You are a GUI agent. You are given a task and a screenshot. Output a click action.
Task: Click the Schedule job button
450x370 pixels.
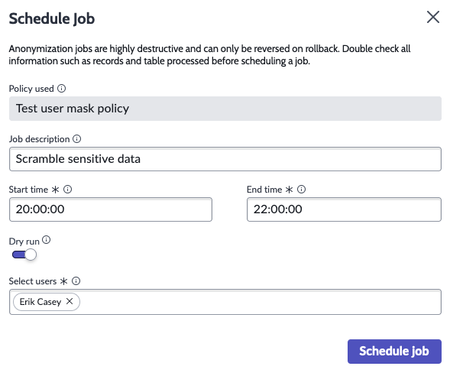(x=395, y=351)
